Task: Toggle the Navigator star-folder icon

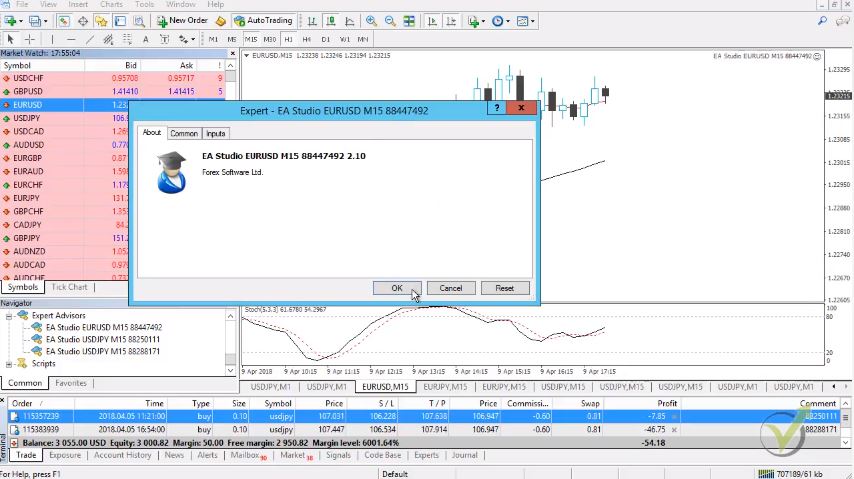Action: click(101, 21)
